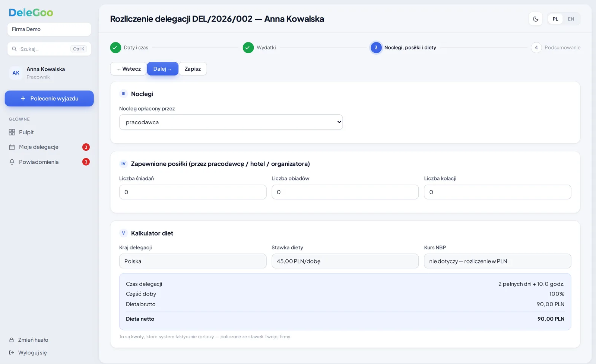Viewport: 596px width, 364px height.
Task: Click the Liczba śniadań input
Action: click(x=193, y=192)
